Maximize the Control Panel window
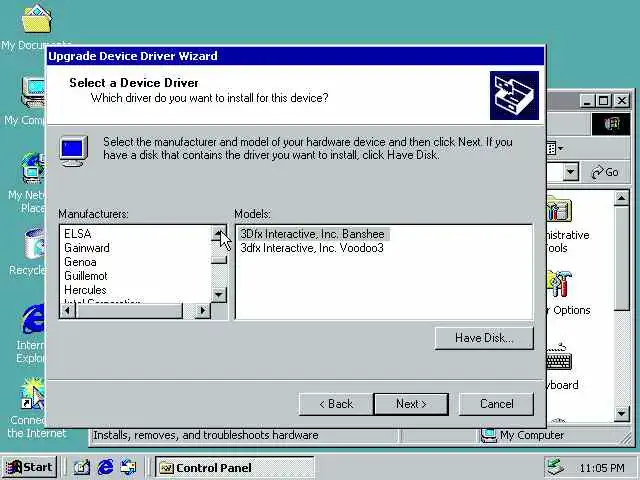Image resolution: width=640 pixels, height=480 pixels. point(603,100)
